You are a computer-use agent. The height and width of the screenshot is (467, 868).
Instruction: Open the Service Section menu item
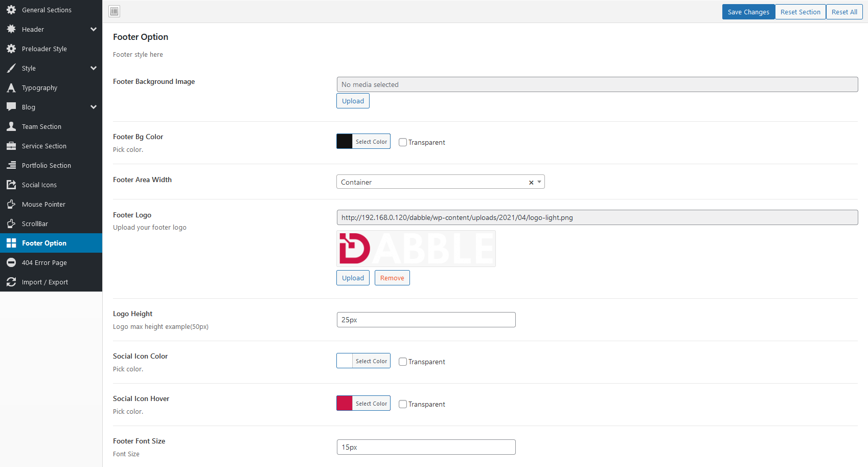pos(51,146)
